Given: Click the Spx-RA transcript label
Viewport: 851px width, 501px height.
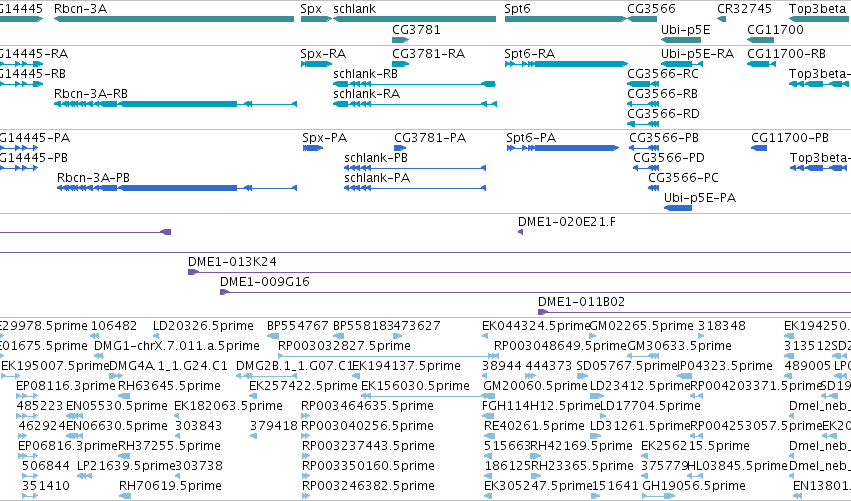Looking at the screenshot, I should [323, 54].
